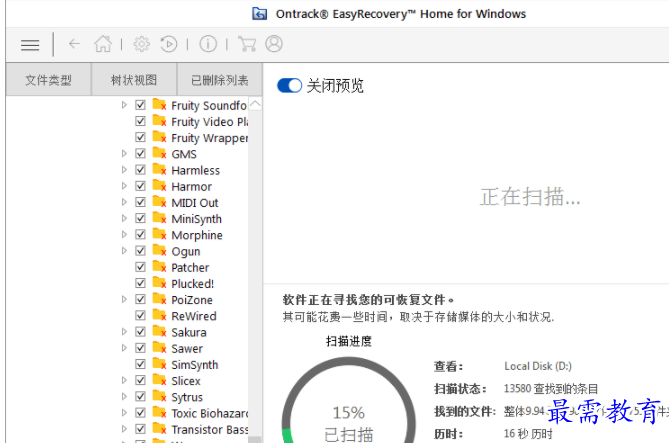Viewport: 669px width, 443px height.
Task: Uncheck the Harmor checkbox
Action: 140,186
